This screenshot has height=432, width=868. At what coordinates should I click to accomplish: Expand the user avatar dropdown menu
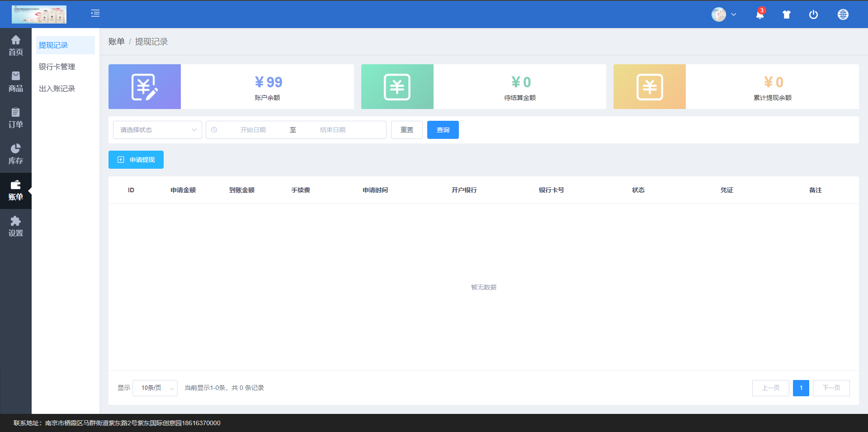pyautogui.click(x=724, y=15)
